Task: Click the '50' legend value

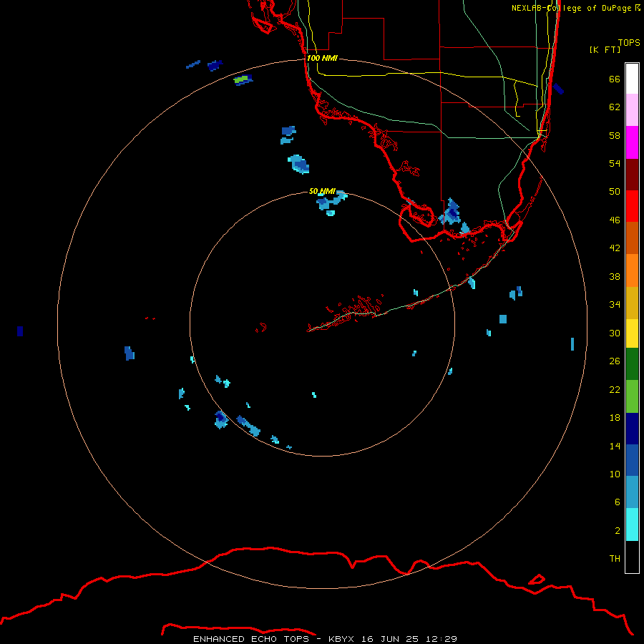Action: click(615, 192)
